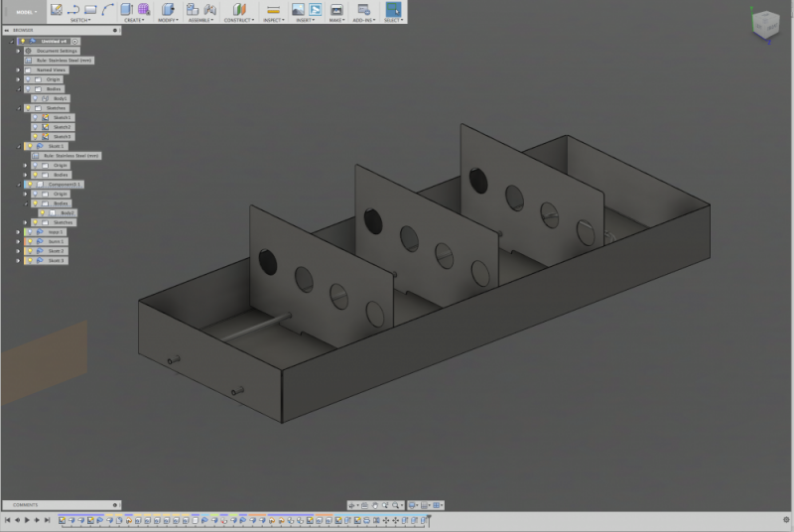This screenshot has width=794, height=532.
Task: Select the Line sketch tool
Action: click(x=73, y=9)
